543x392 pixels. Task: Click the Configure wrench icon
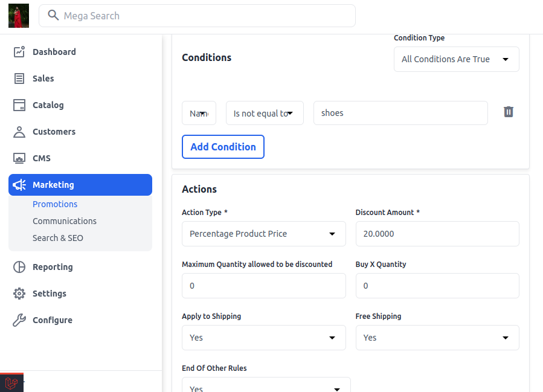click(19, 320)
